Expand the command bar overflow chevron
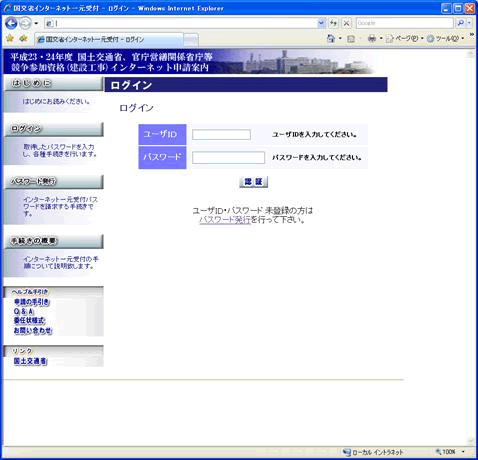The height and width of the screenshot is (460, 478). (x=471, y=35)
